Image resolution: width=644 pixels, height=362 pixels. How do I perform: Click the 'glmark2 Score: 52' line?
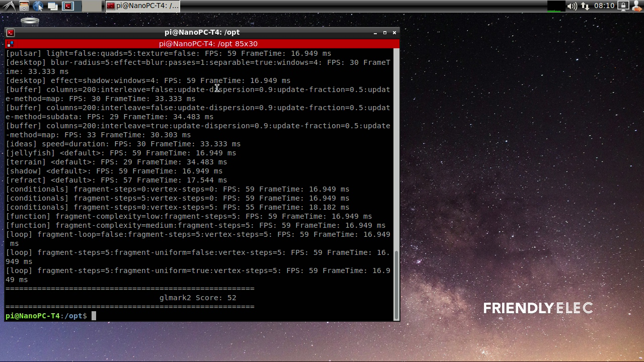198,298
